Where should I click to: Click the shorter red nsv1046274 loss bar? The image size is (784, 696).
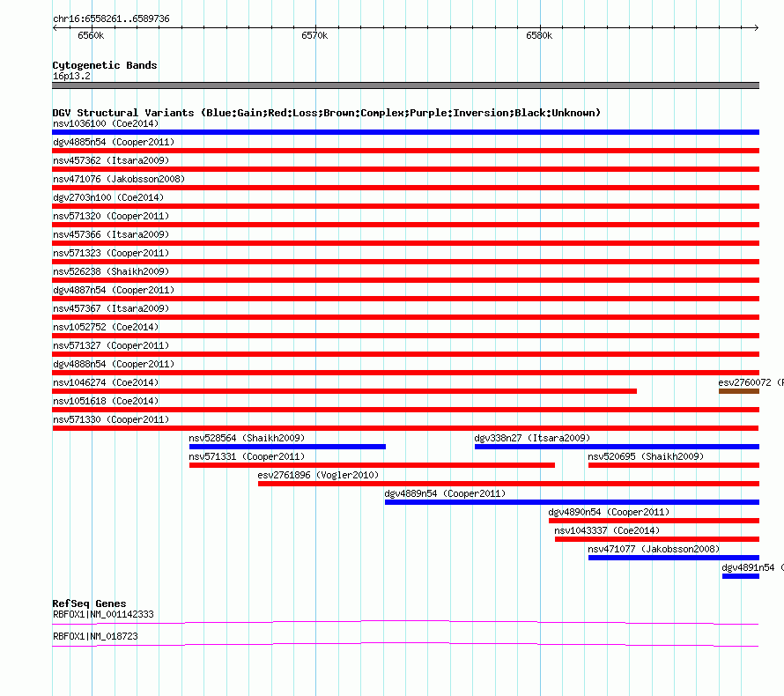[344, 391]
